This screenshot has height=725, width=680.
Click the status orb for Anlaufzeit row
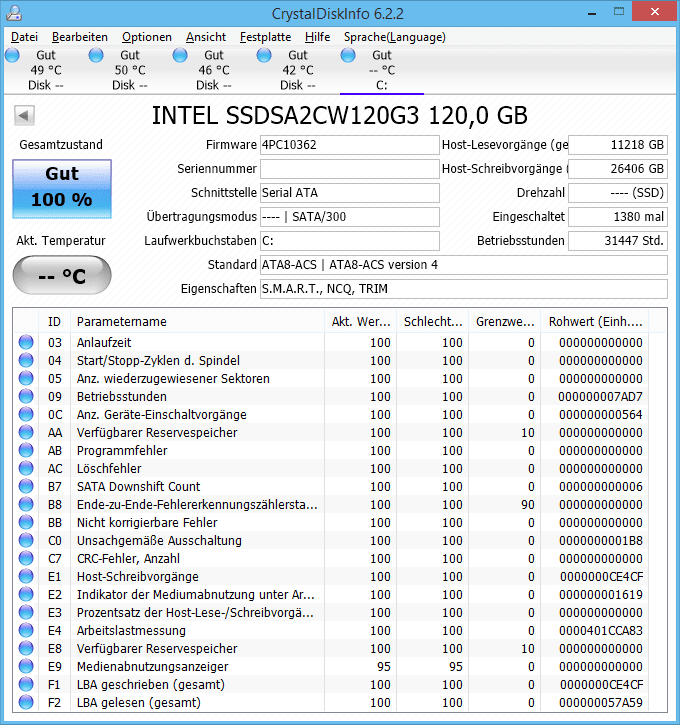point(26,342)
